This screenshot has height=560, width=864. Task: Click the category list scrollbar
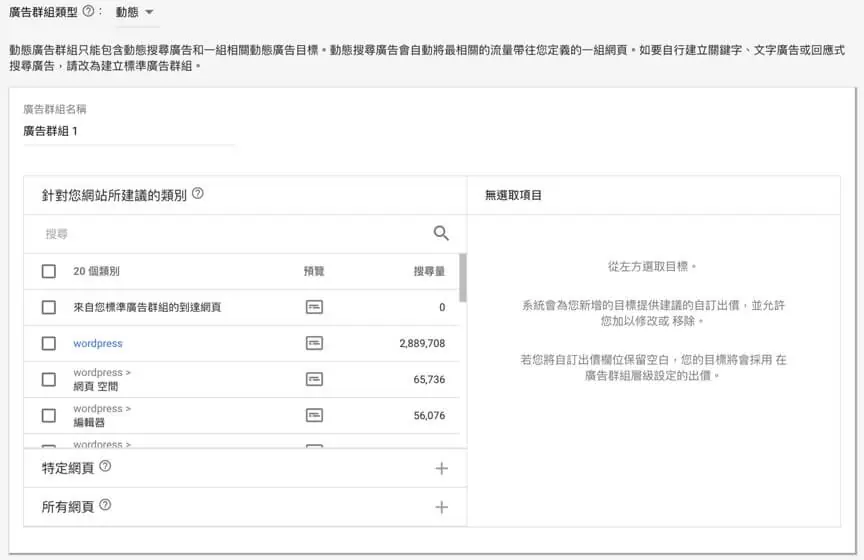point(463,278)
